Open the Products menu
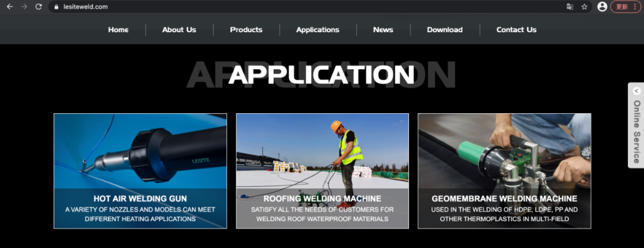The width and height of the screenshot is (644, 248). [246, 30]
